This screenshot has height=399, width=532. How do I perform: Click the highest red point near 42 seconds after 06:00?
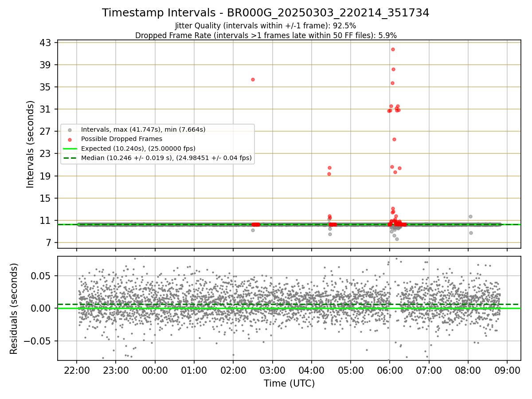[x=393, y=49]
